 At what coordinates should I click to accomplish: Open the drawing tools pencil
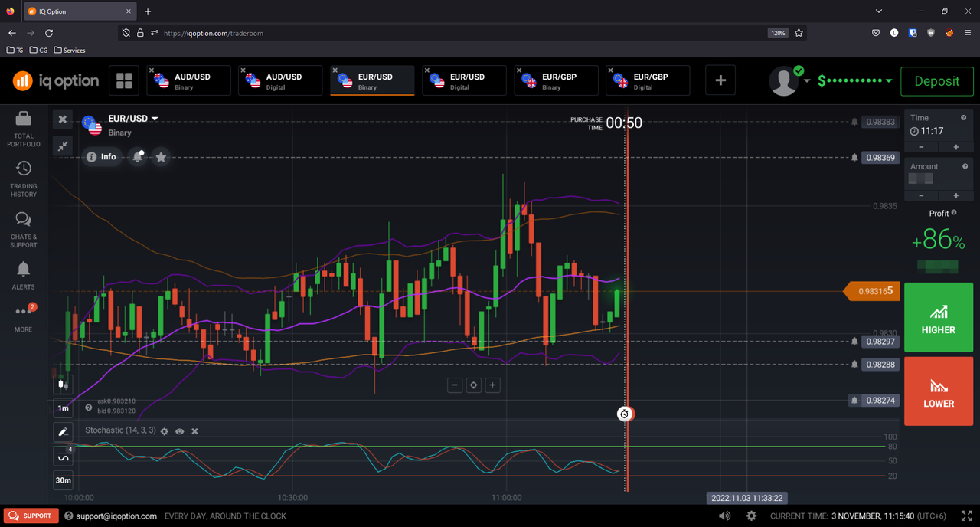tap(63, 433)
